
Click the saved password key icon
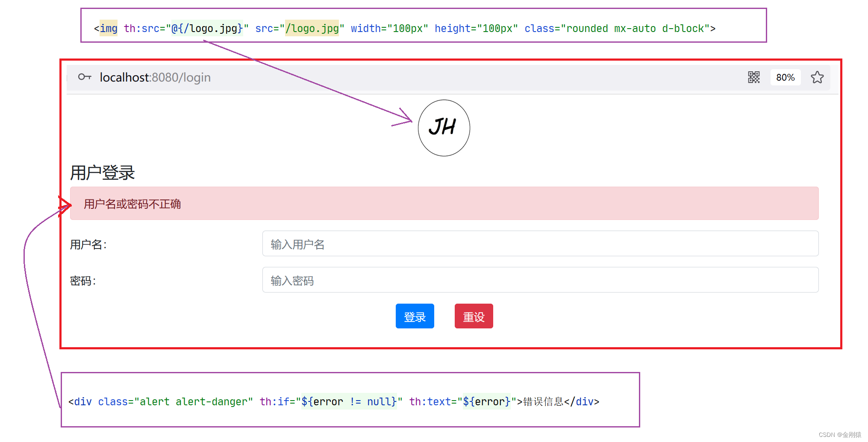click(85, 77)
